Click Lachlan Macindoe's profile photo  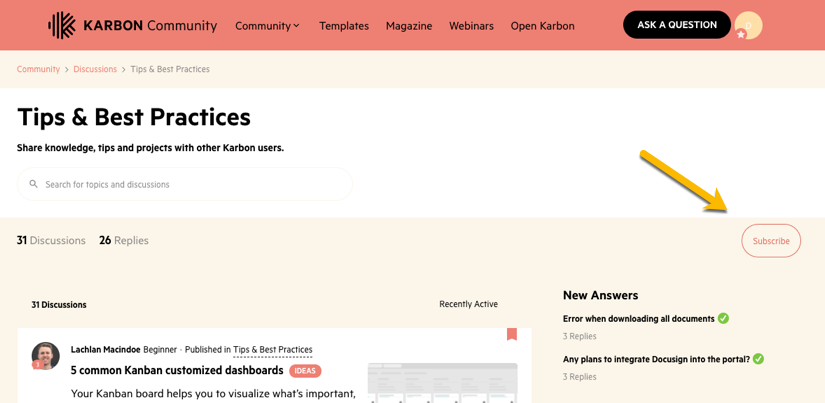[x=45, y=356]
